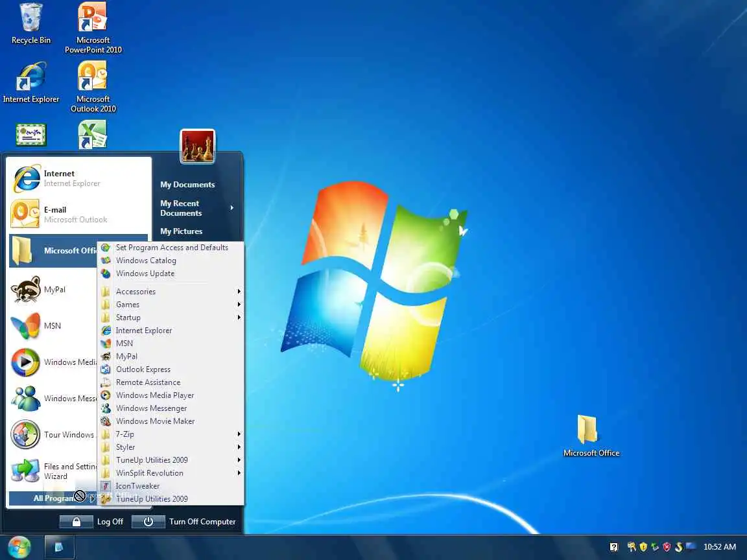The image size is (747, 560).
Task: Click the Log Off button
Action: tap(92, 522)
